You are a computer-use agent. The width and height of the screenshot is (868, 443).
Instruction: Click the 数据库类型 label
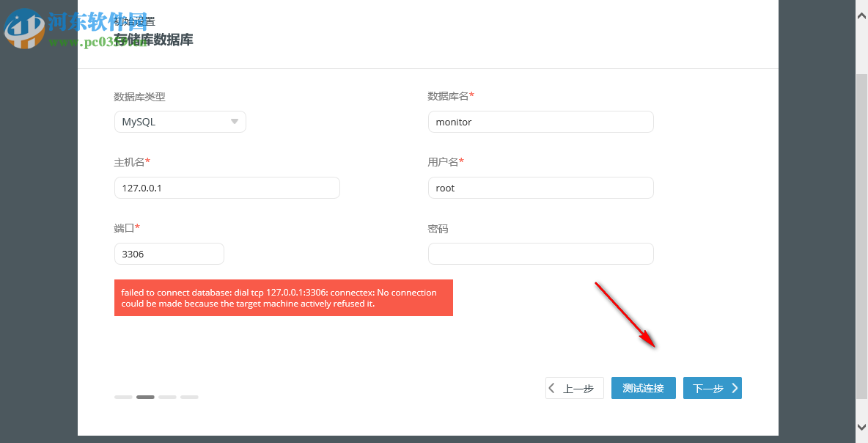click(139, 97)
